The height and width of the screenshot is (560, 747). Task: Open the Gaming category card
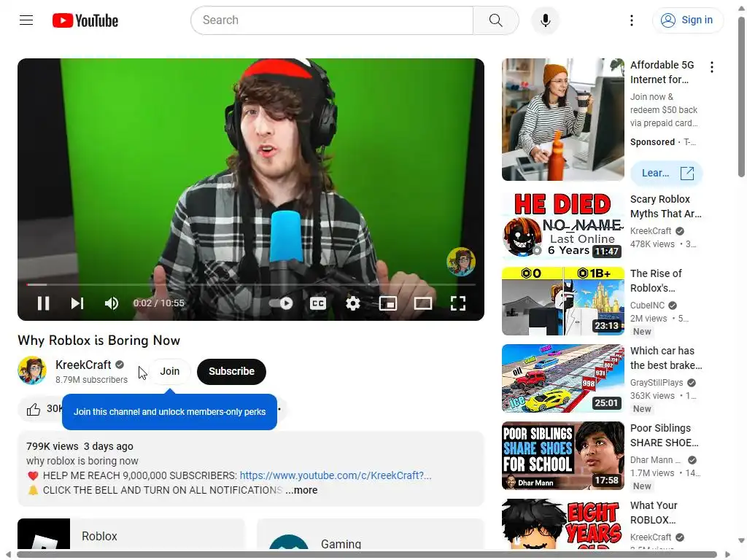[x=370, y=534]
